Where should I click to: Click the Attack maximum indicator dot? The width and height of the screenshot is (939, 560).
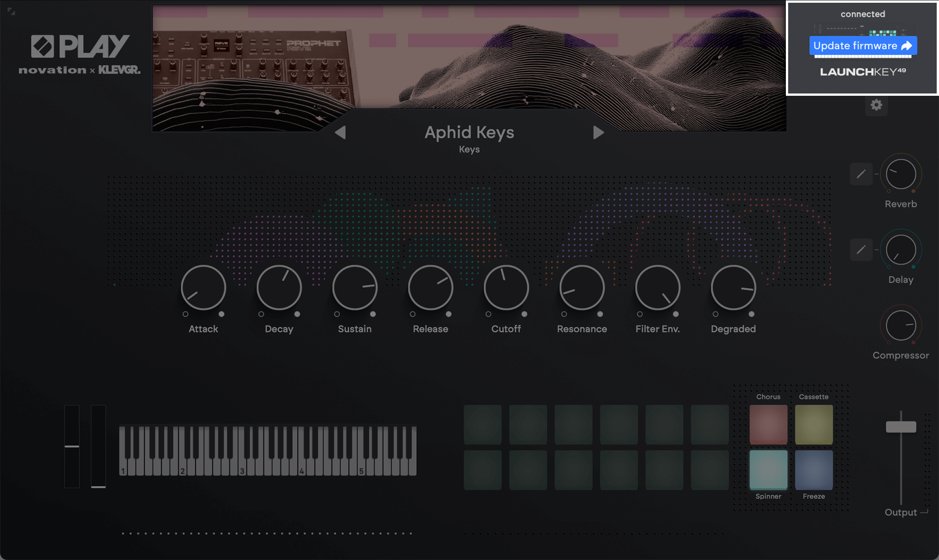pyautogui.click(x=221, y=314)
